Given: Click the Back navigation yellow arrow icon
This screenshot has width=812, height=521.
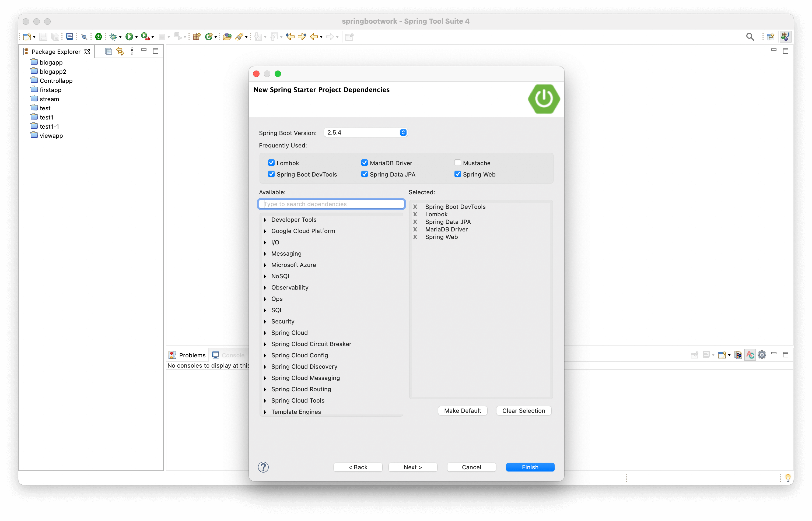Looking at the screenshot, I should pos(314,37).
